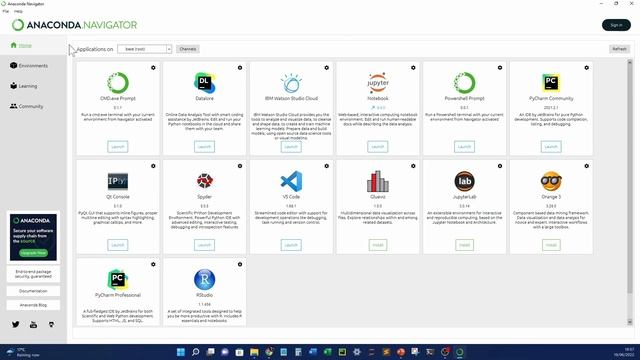
Task: Open Anaconda's Twitter page icon
Action: coord(16,324)
